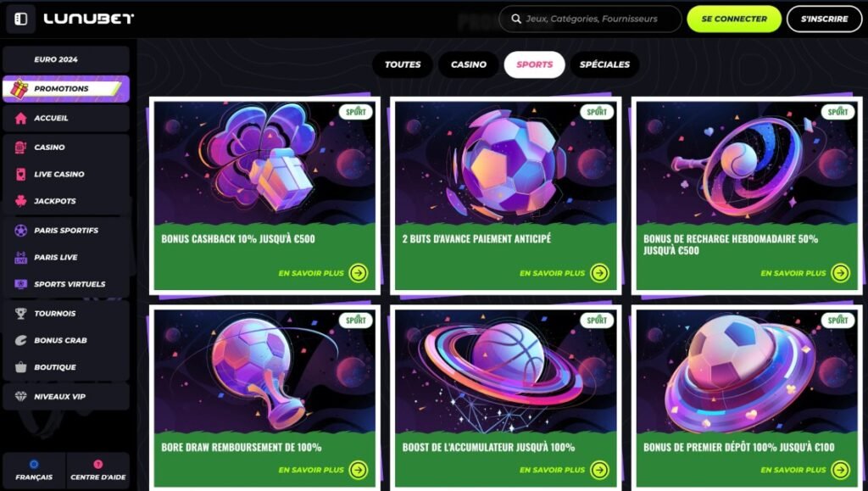Open the Boutique shopping bag icon
Viewport: 868px width, 491px height.
pos(20,367)
